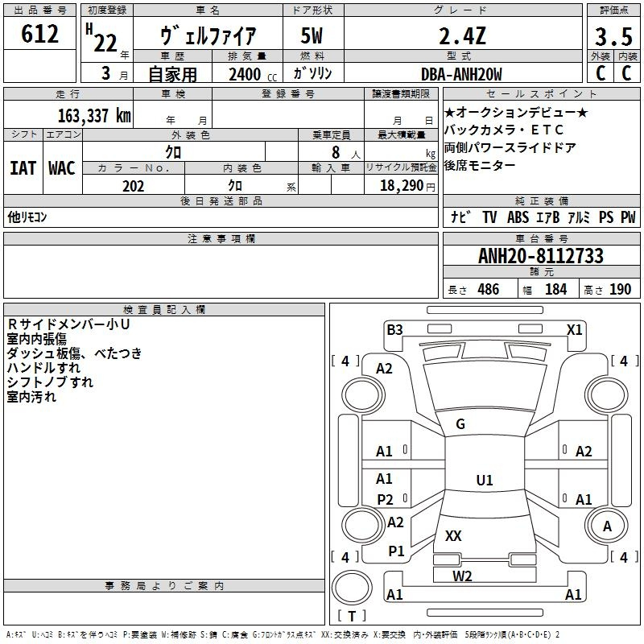Click the X1 mark at front corner
The width and height of the screenshot is (644, 644).
click(574, 330)
